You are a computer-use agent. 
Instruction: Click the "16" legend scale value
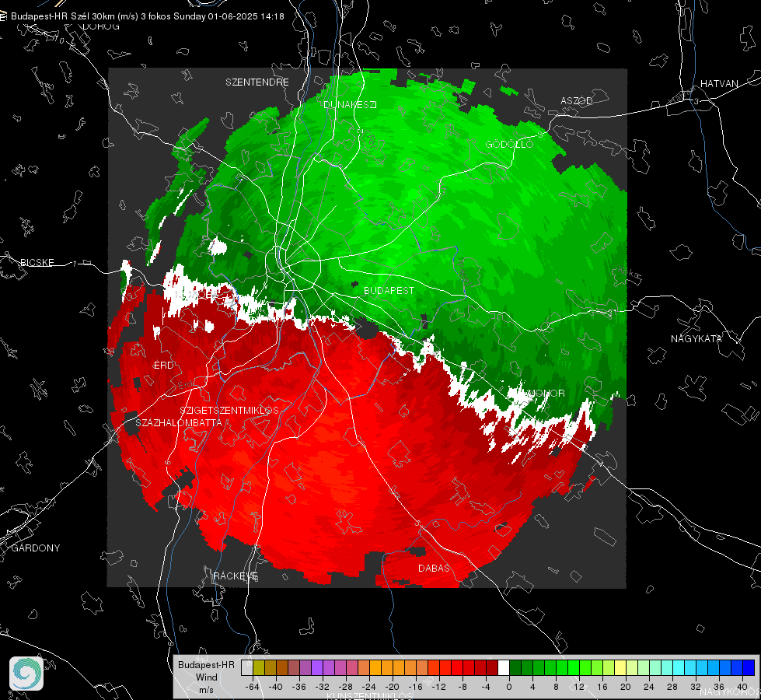click(x=602, y=687)
